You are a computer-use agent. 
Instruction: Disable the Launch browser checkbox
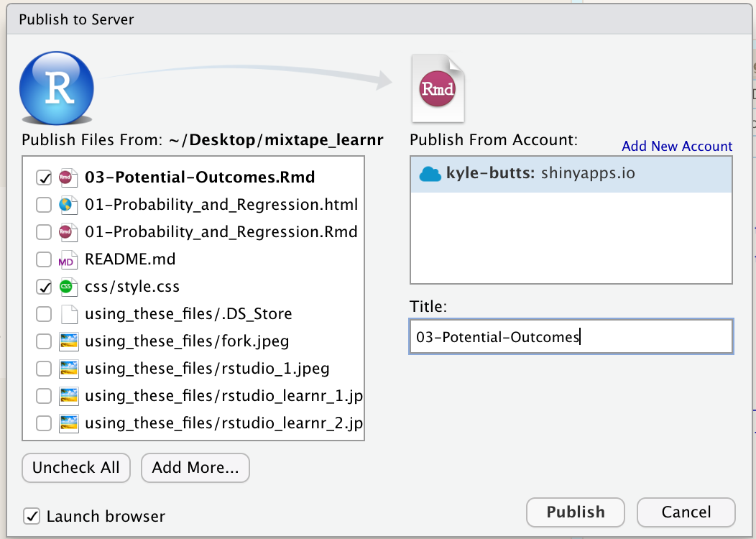click(32, 516)
